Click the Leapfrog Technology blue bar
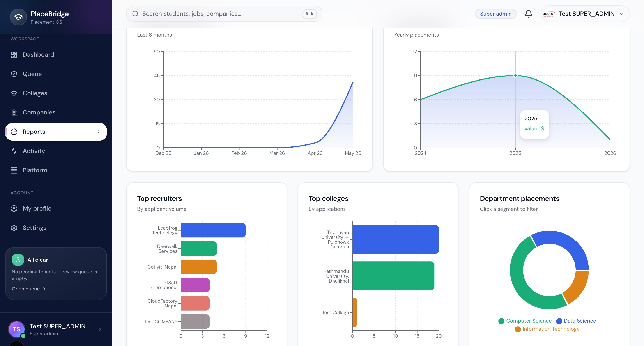The image size is (644, 346). [213, 230]
